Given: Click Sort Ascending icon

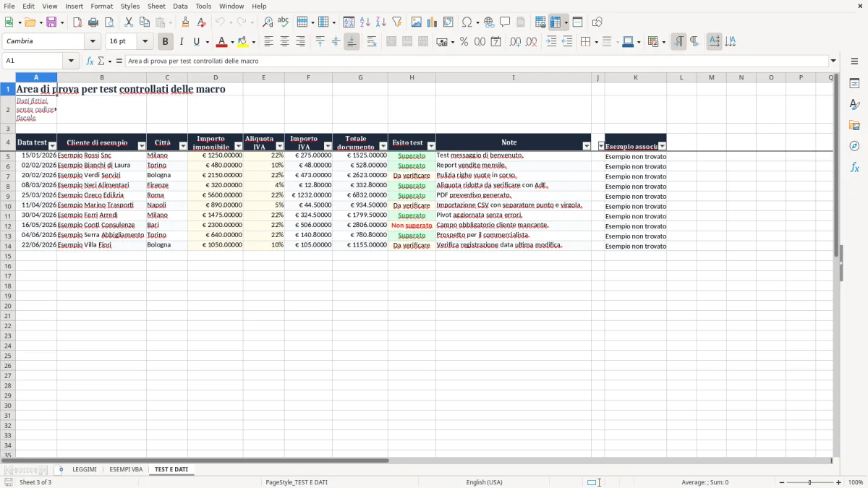Looking at the screenshot, I should click(365, 22).
